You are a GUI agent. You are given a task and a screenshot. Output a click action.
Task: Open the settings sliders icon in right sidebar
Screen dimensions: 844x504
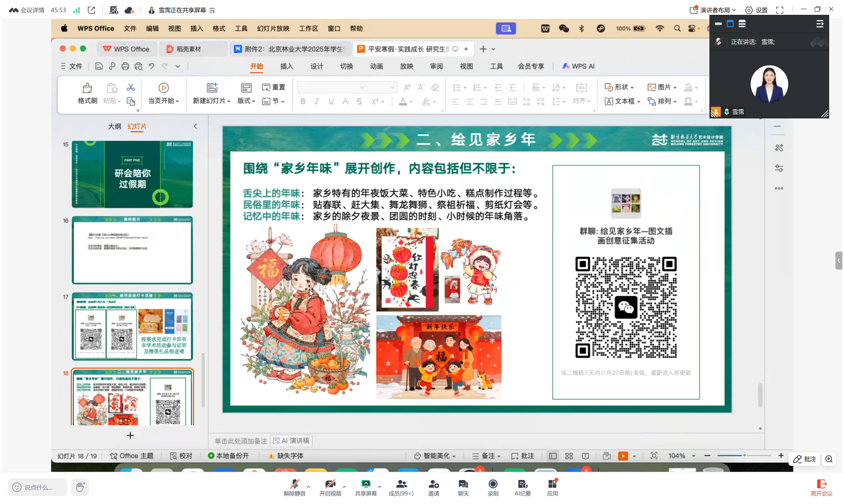(779, 169)
